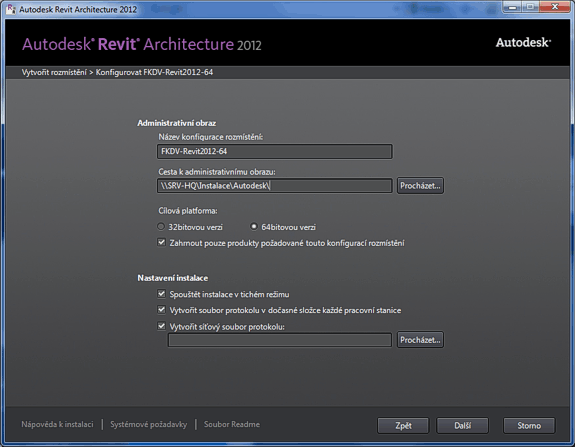Select the 64bitovou verzi radio button

click(254, 227)
